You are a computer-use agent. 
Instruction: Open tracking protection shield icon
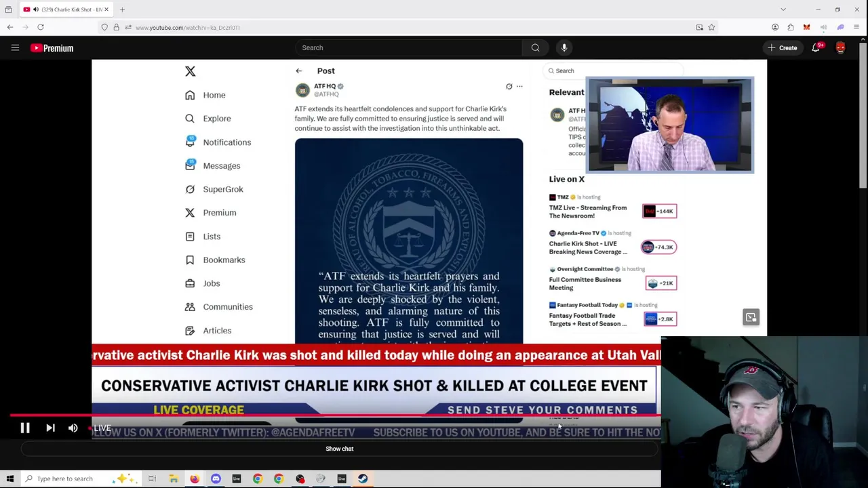[x=104, y=27]
